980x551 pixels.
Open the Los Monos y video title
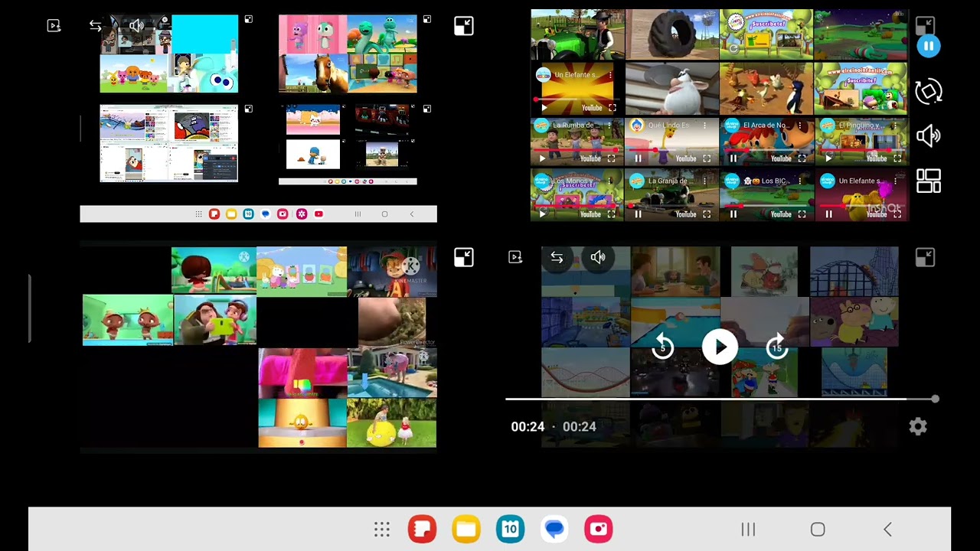coord(576,181)
